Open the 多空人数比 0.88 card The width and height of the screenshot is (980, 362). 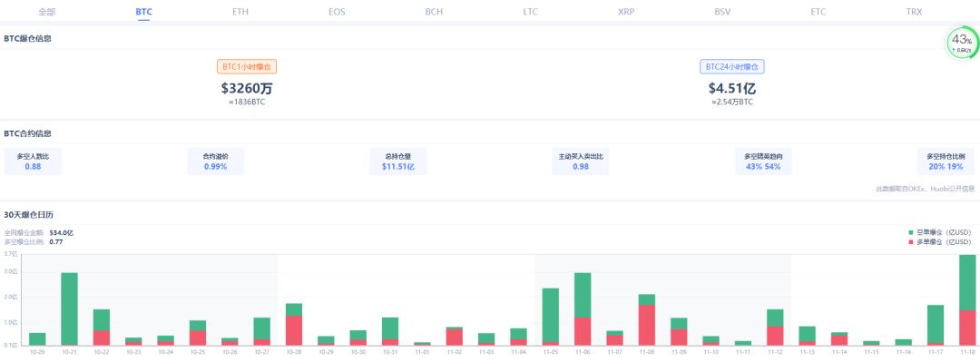click(x=33, y=161)
